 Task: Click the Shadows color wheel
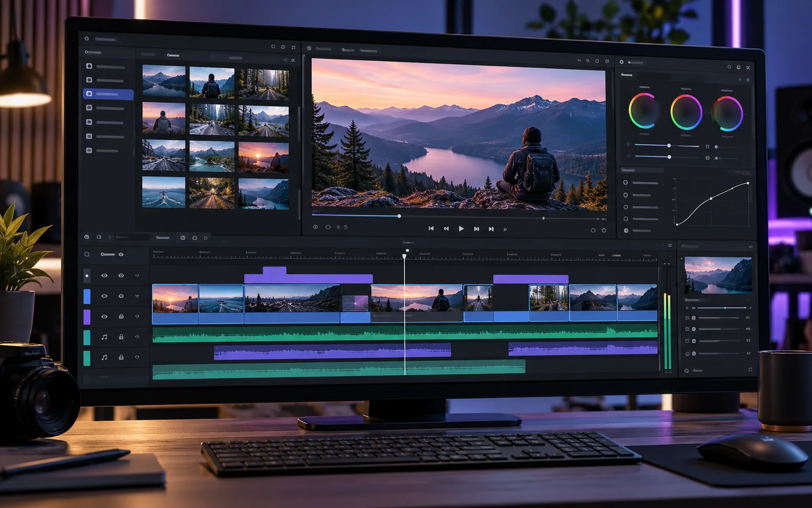pos(644,111)
